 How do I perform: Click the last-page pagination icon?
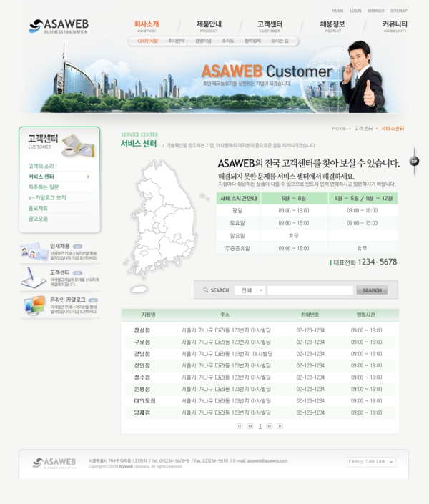tap(280, 426)
